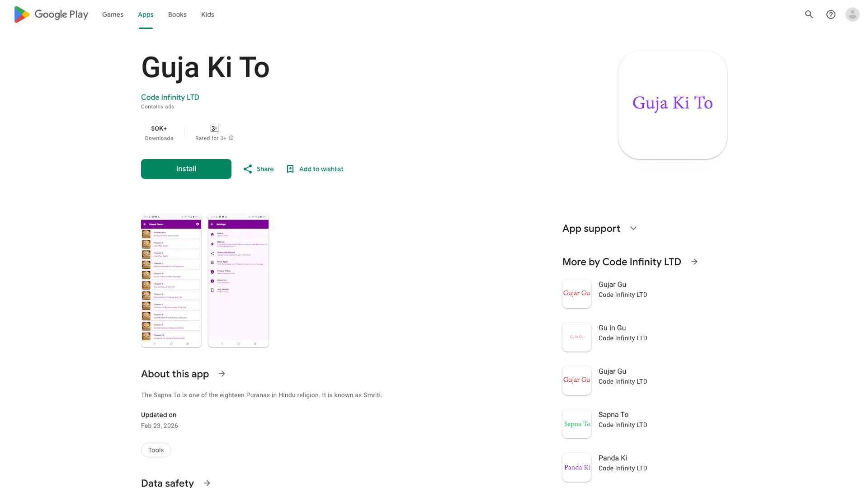868x488 pixels.
Task: Click the Add to wishlist bookmark icon
Action: click(x=290, y=169)
